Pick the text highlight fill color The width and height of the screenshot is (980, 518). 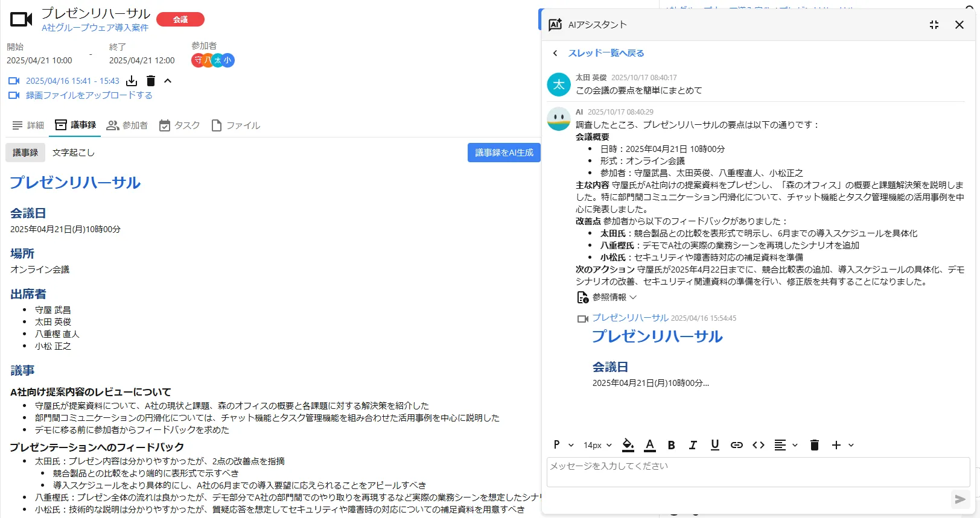coord(628,445)
